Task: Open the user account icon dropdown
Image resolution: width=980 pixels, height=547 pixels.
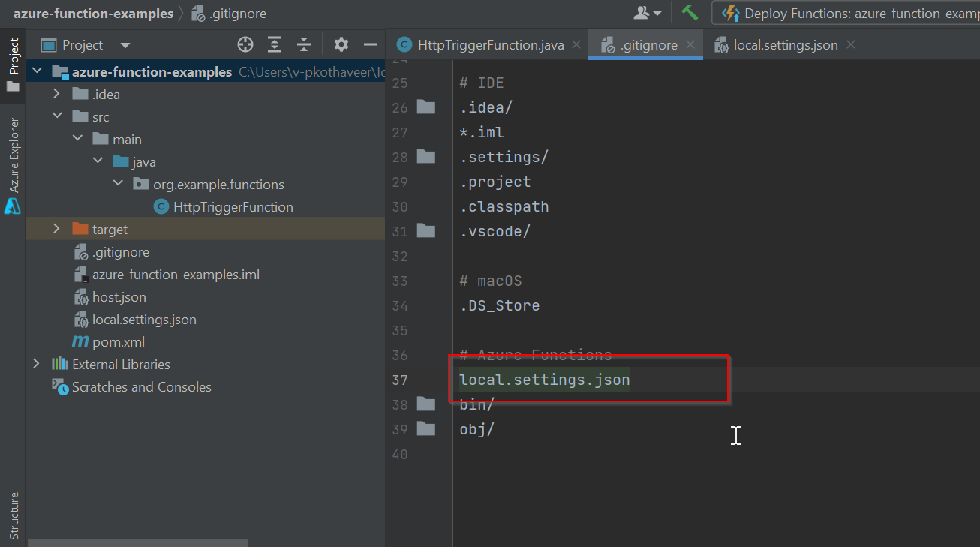Action: tap(648, 14)
